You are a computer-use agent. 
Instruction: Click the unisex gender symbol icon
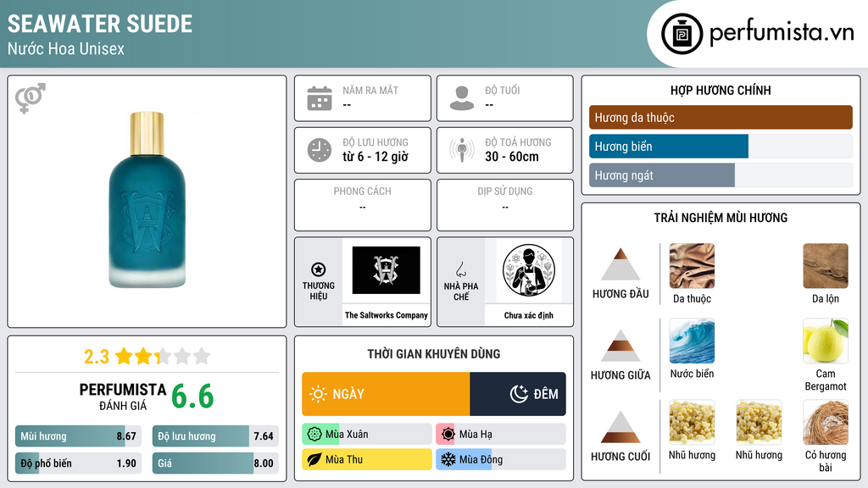click(31, 98)
